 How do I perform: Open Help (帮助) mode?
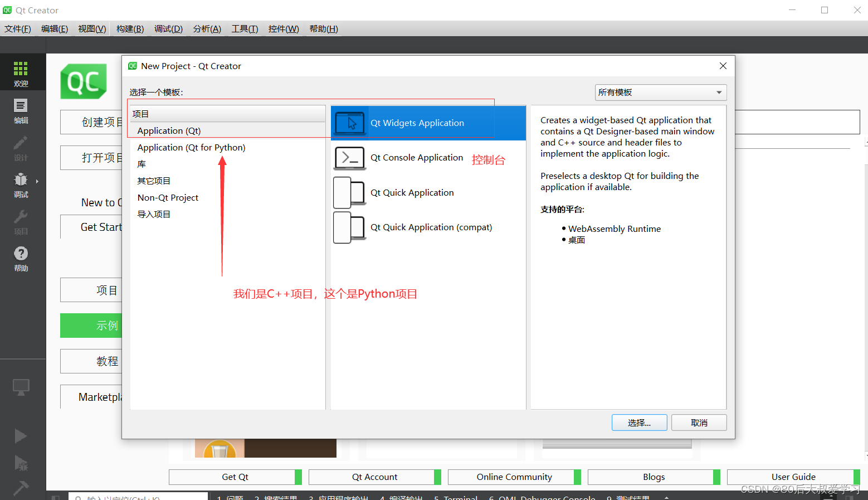pos(21,259)
